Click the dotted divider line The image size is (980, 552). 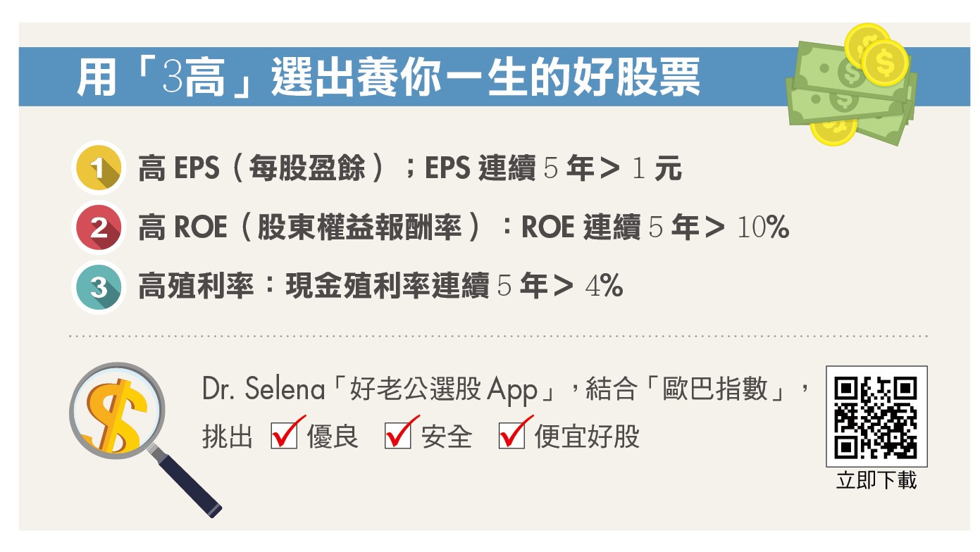point(498,337)
